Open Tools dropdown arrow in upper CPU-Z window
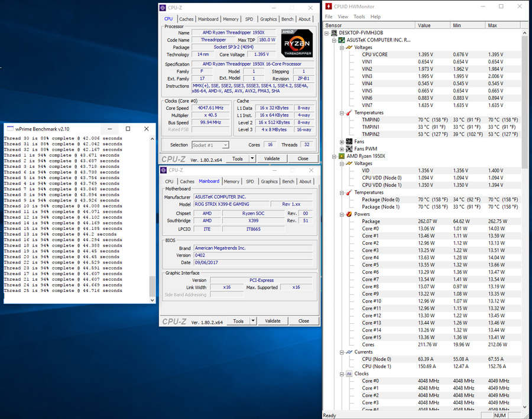The height and width of the screenshot is (419, 532). [x=252, y=158]
